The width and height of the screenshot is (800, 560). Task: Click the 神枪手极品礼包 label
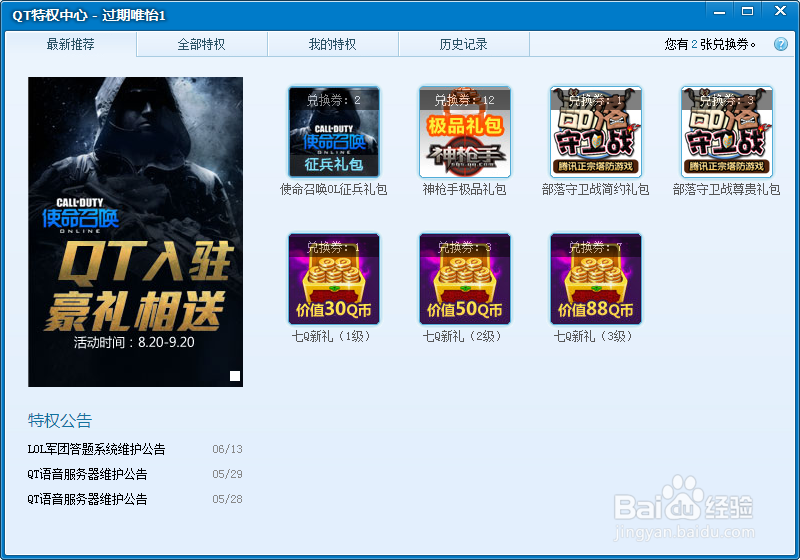pos(464,190)
